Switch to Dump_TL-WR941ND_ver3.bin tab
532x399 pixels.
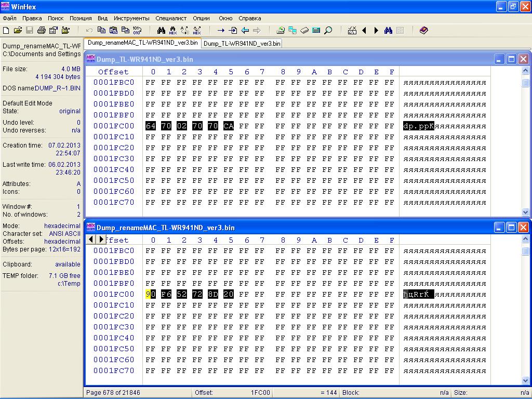(242, 44)
